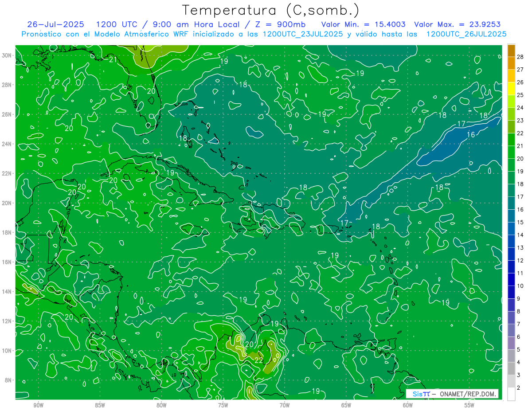The height and width of the screenshot is (411, 532).
Task: Click the latitude label "26N"
Action: (8, 114)
